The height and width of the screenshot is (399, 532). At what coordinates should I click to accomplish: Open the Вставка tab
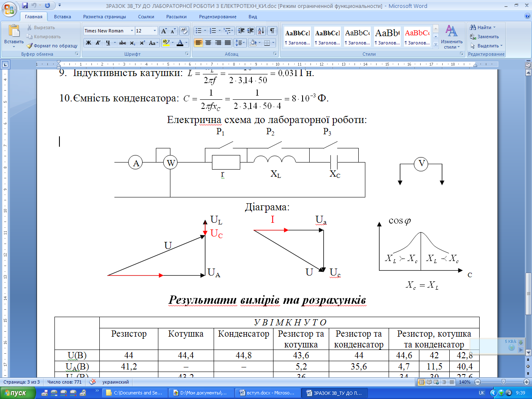tap(62, 17)
